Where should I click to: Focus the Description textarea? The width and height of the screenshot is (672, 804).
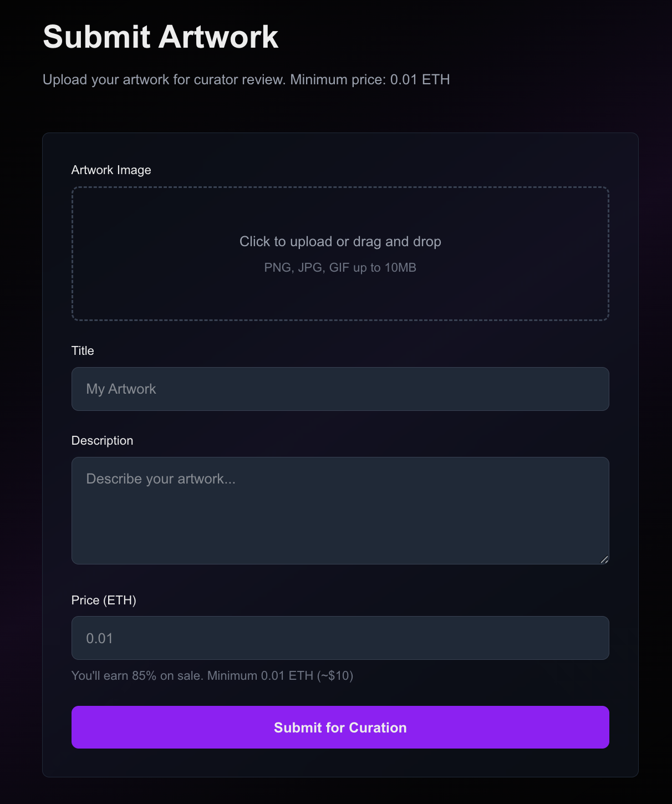[340, 510]
